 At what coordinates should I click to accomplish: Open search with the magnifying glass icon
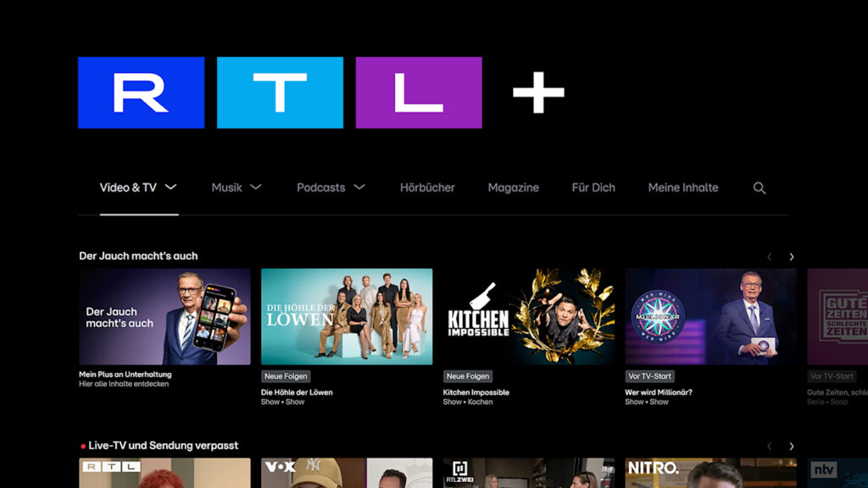click(x=759, y=188)
